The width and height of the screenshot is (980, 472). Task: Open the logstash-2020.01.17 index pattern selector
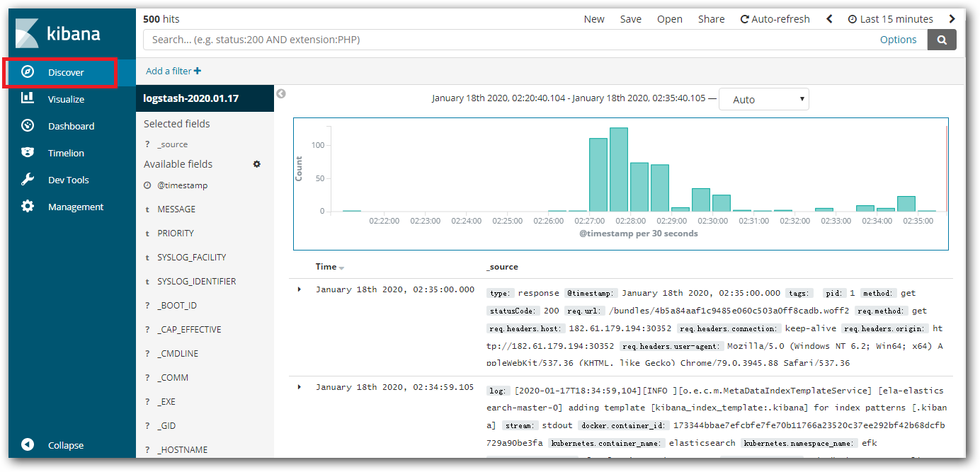(x=205, y=98)
